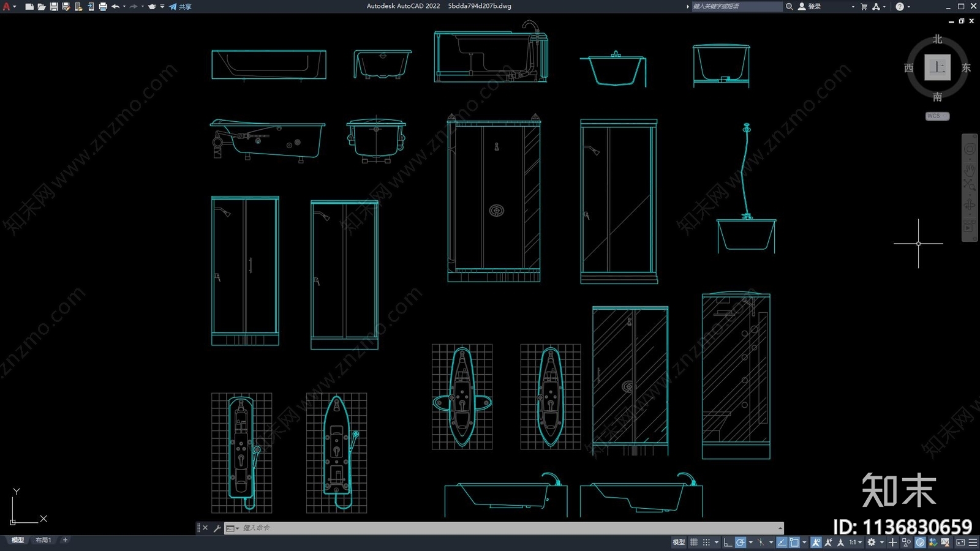The width and height of the screenshot is (980, 551).
Task: Click the 登录 sign-in button
Action: [x=810, y=6]
